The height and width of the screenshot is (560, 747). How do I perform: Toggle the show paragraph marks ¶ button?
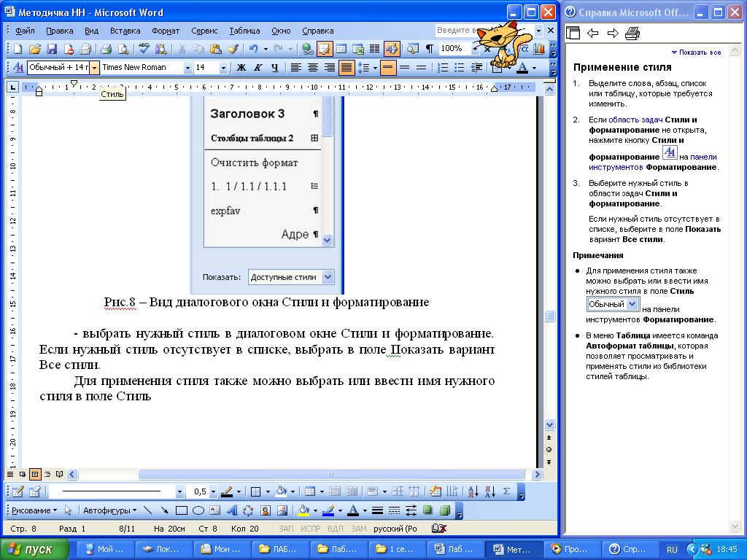coord(429,49)
